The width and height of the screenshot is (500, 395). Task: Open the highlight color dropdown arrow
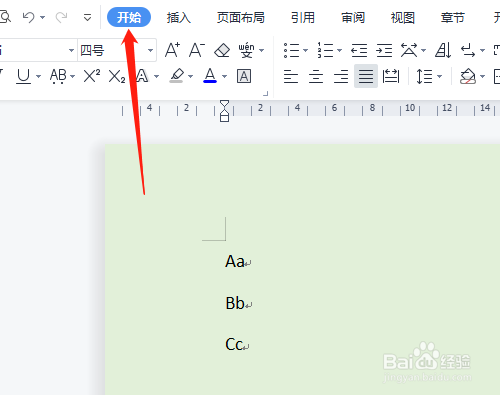pyautogui.click(x=190, y=76)
